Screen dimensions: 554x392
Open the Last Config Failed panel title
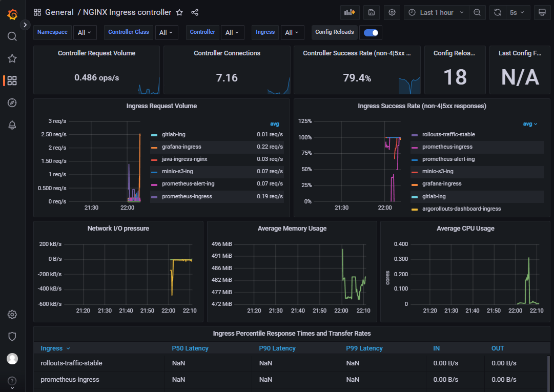click(x=520, y=53)
